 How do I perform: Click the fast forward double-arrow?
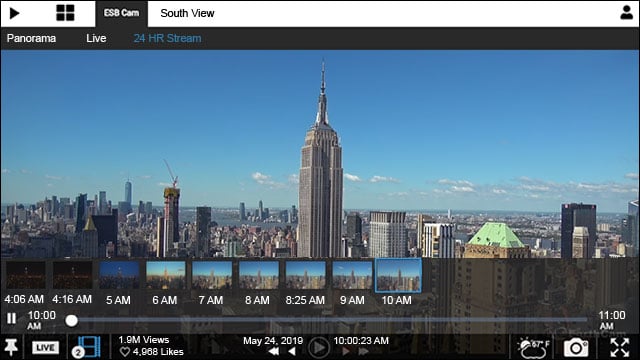click(364, 351)
